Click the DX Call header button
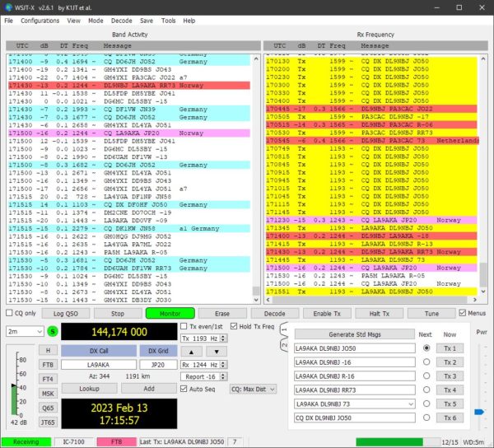This screenshot has width=494, height=448. coord(99,351)
